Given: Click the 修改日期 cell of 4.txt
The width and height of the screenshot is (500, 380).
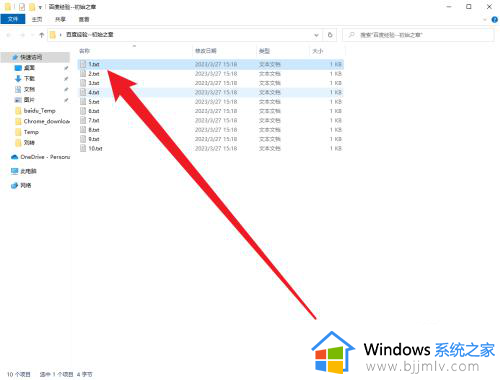Looking at the screenshot, I should pos(216,92).
